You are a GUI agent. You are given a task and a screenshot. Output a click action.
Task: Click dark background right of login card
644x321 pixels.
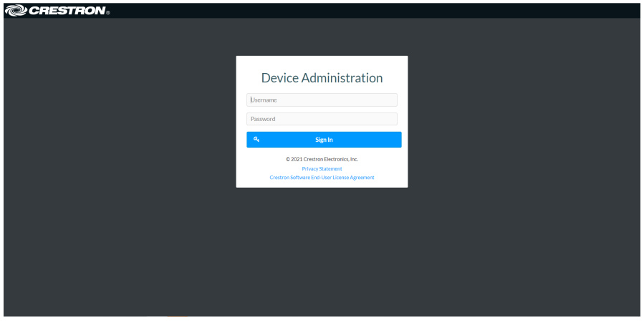(x=523, y=122)
